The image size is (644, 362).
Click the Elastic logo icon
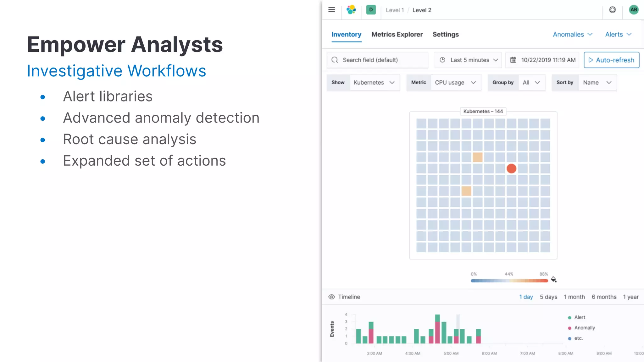(x=351, y=10)
